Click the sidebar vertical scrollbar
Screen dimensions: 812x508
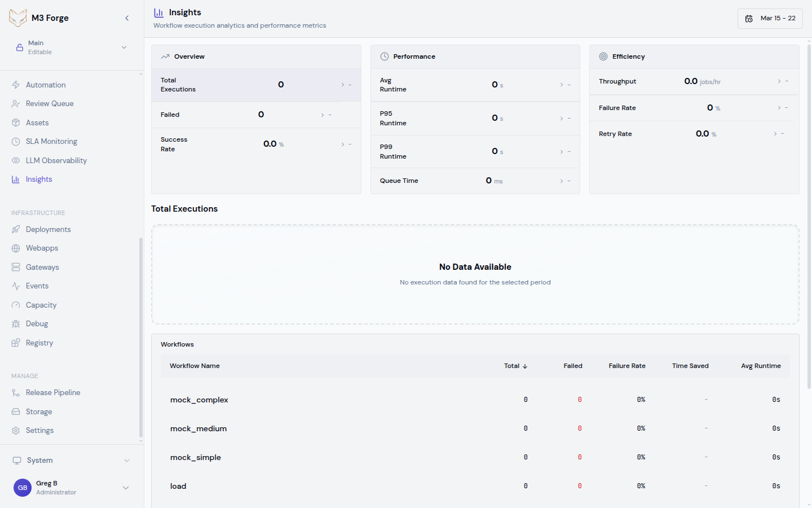tap(141, 339)
